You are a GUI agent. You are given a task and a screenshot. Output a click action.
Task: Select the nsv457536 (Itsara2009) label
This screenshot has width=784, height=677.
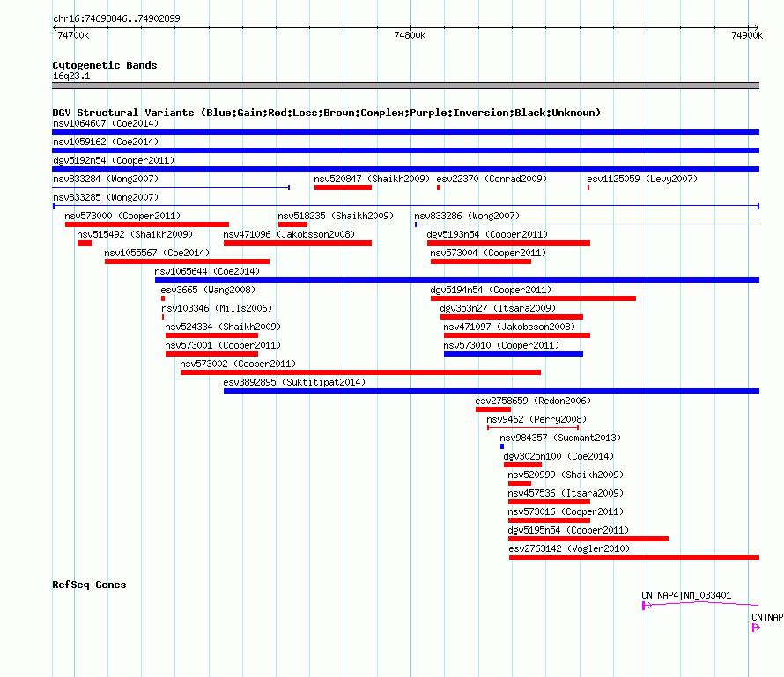[566, 493]
